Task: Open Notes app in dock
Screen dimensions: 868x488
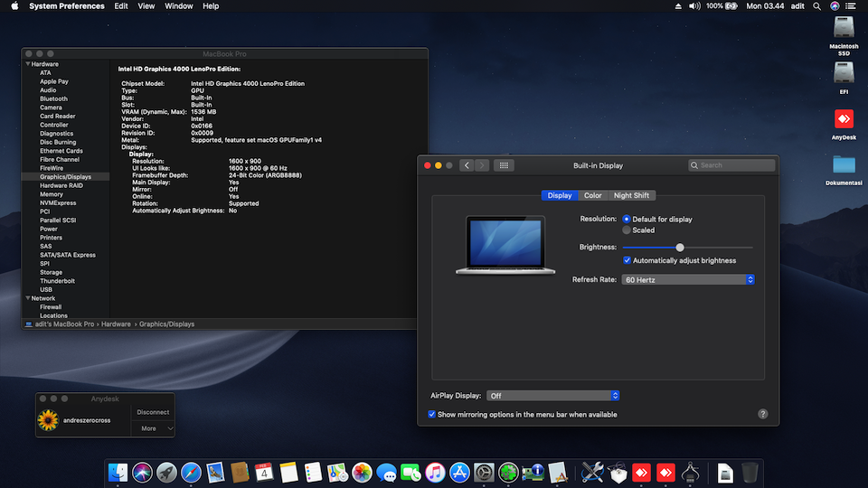Action: coord(288,473)
